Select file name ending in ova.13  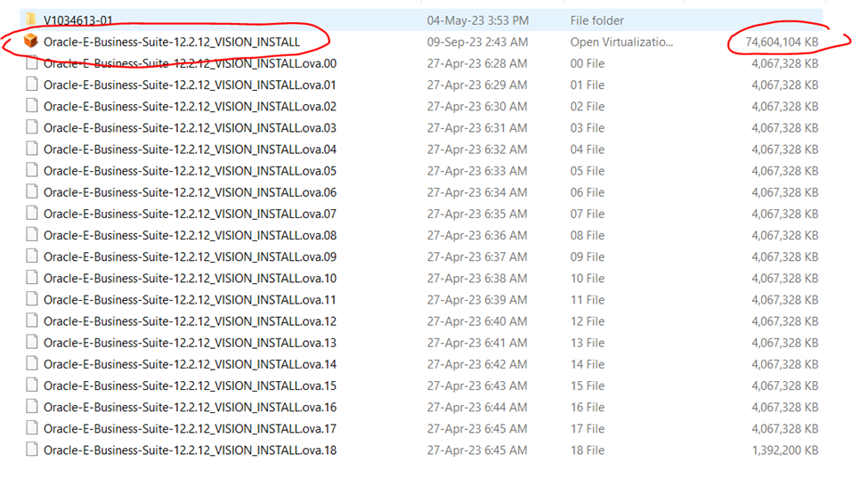(190, 343)
